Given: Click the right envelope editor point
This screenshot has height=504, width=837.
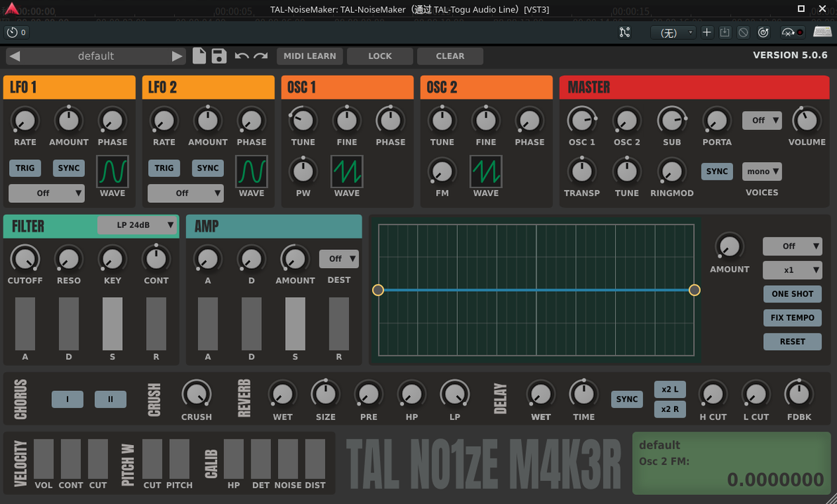Looking at the screenshot, I should tap(694, 290).
